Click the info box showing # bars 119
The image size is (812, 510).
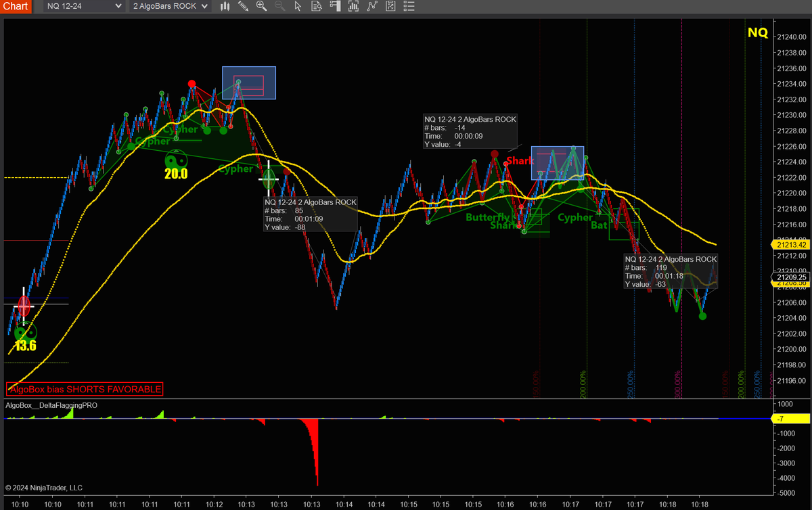671,272
